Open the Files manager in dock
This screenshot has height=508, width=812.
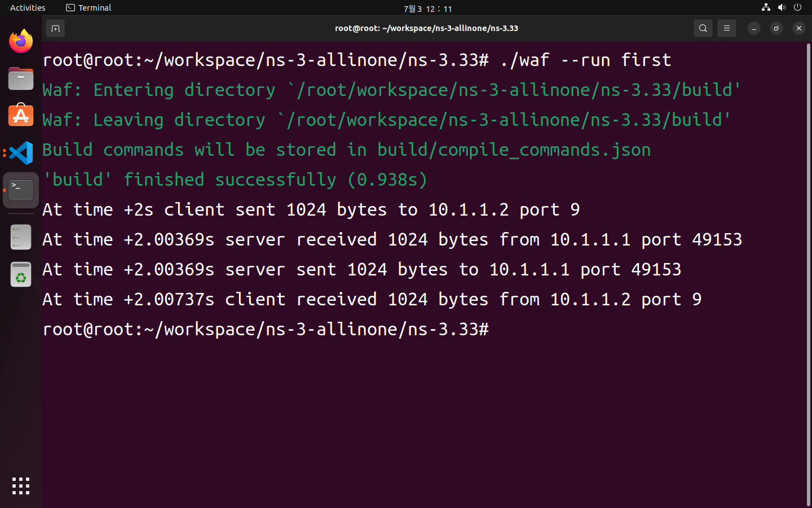21,78
